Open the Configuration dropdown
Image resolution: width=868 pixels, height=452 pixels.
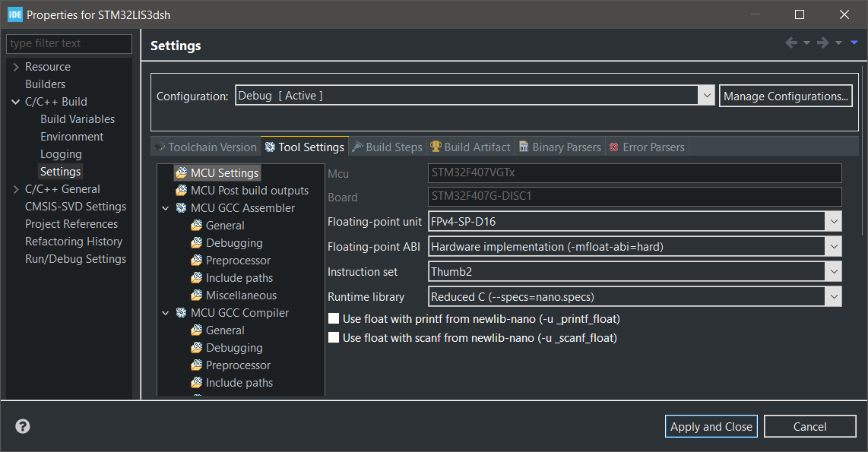707,95
